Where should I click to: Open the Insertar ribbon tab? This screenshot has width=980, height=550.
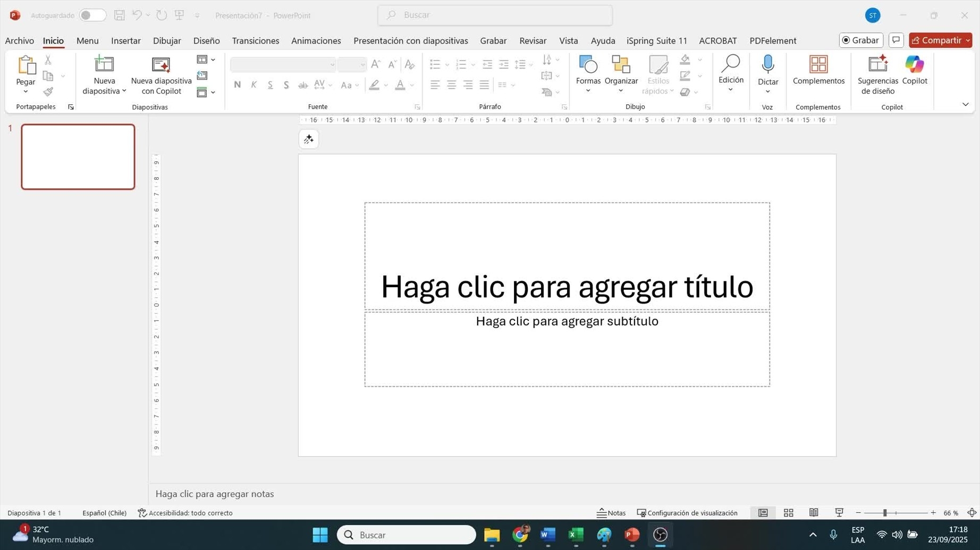[125, 41]
